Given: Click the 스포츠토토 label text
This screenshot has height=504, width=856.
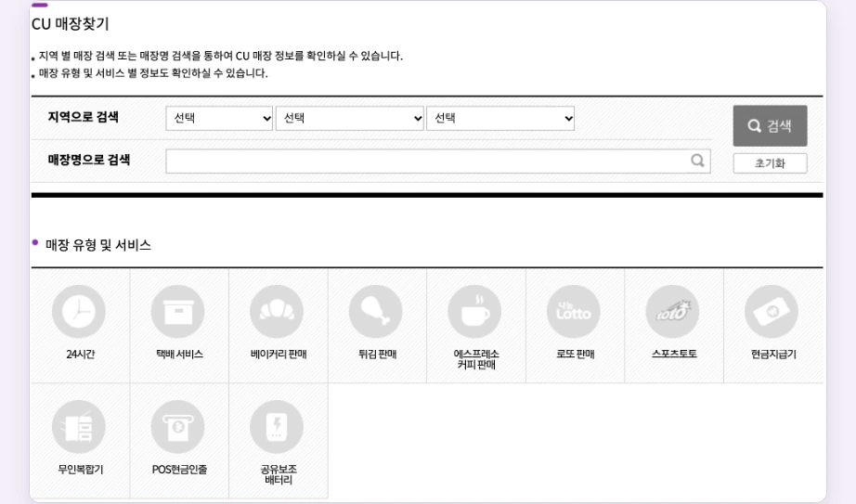Looking at the screenshot, I should [674, 354].
